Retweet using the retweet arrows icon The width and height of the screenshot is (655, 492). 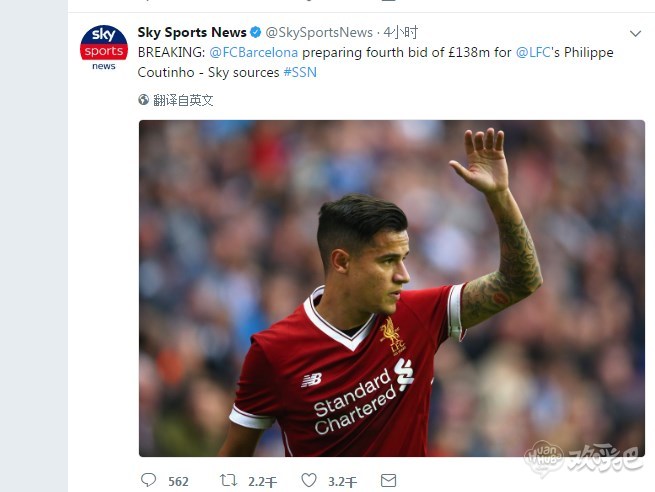[228, 480]
